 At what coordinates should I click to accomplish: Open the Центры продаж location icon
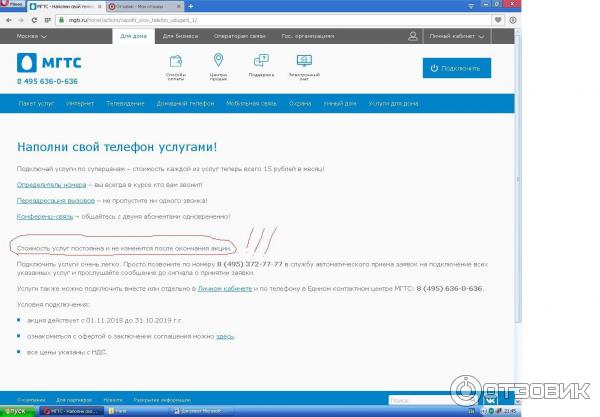[219, 60]
